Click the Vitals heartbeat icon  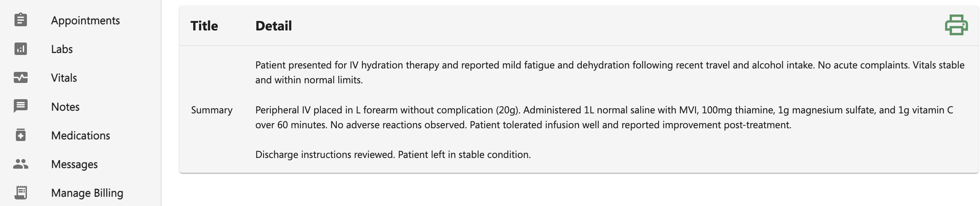point(21,78)
